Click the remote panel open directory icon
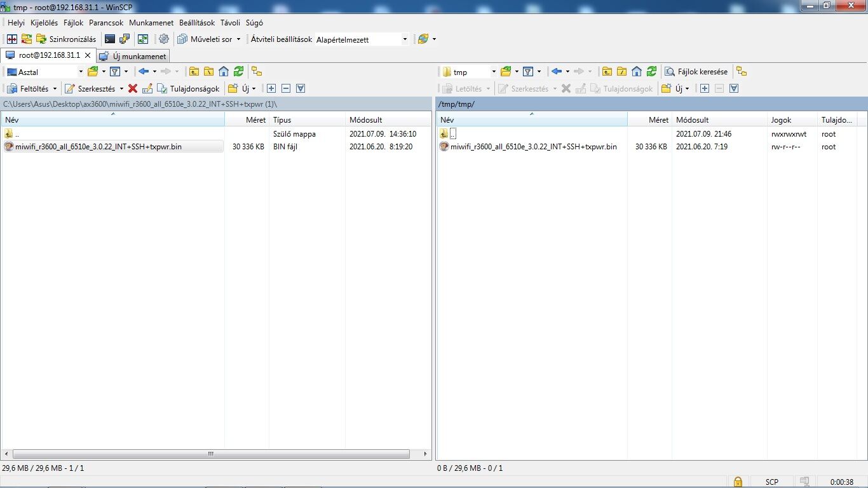The image size is (868, 488). coord(506,72)
